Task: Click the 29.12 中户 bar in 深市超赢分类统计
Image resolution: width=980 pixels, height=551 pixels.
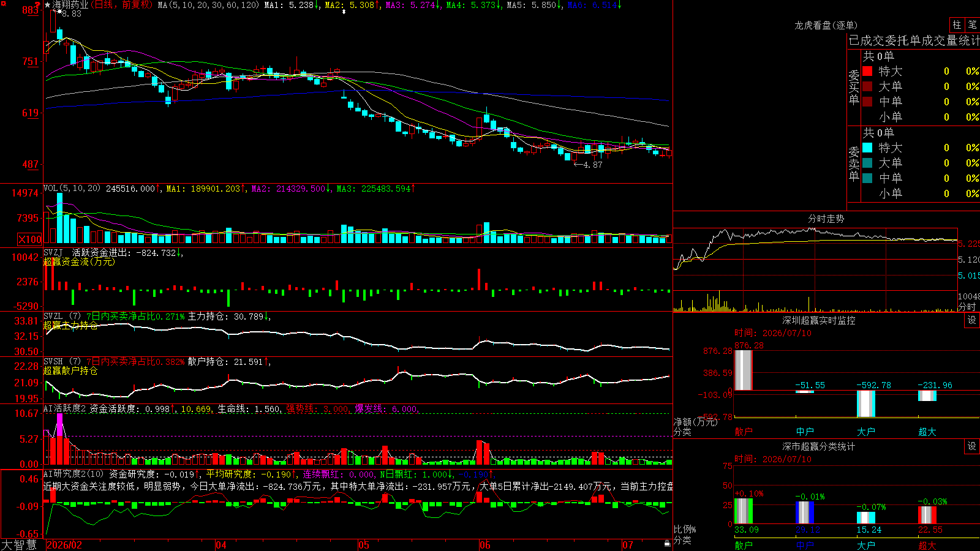Action: 805,512
